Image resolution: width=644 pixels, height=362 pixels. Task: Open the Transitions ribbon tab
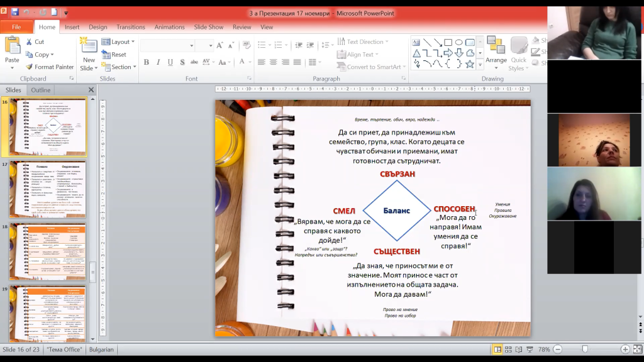(130, 27)
